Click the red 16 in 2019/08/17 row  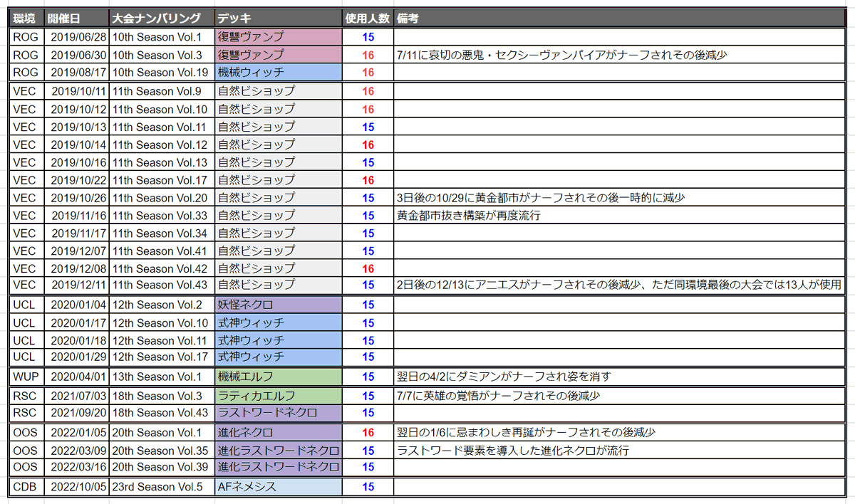pos(368,72)
